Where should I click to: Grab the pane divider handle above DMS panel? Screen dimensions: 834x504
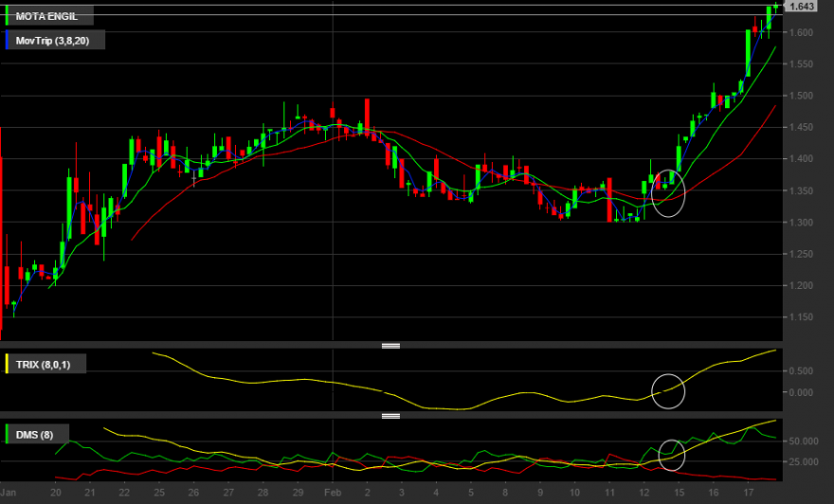coord(390,416)
